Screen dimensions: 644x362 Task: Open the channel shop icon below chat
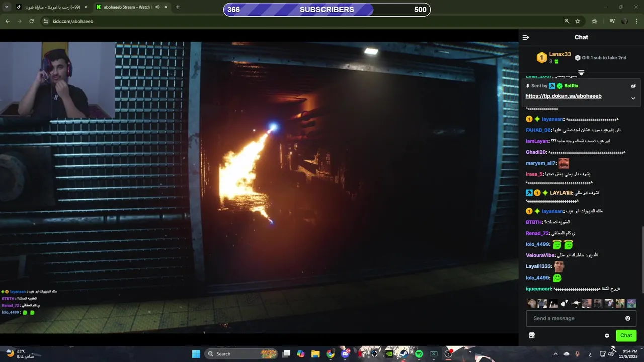532,335
